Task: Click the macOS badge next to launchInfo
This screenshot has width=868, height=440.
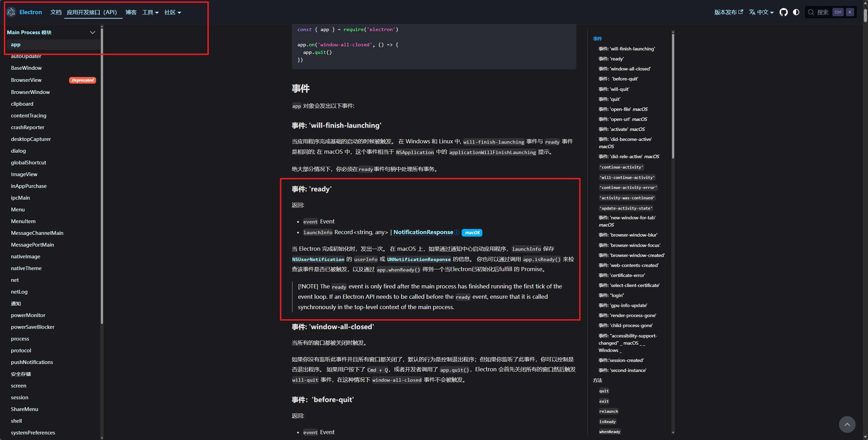Action: point(472,233)
